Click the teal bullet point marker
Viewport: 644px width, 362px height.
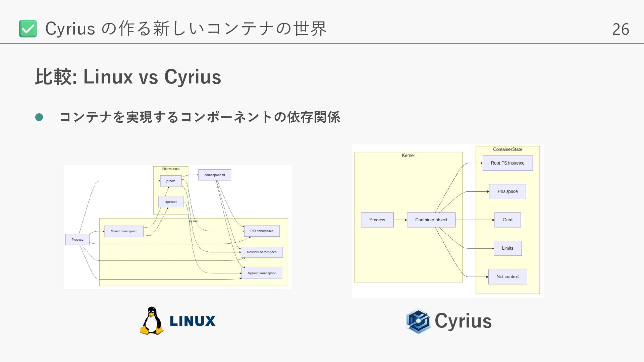tap(39, 117)
